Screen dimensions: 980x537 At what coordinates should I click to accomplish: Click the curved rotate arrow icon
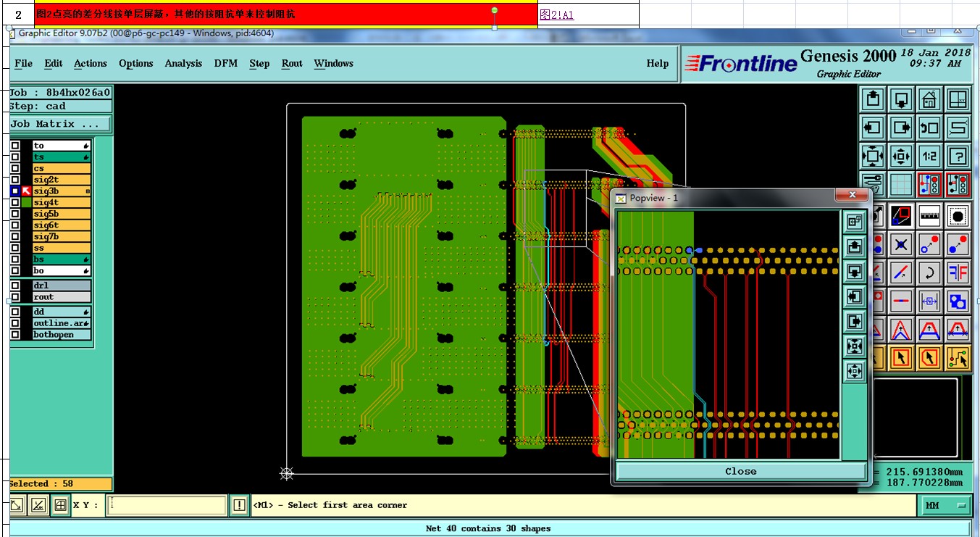click(x=929, y=272)
